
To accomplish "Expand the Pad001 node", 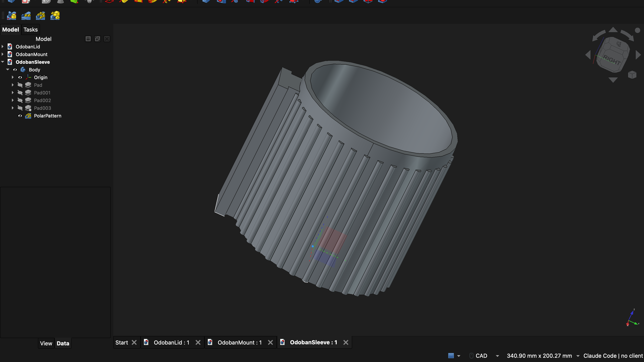I will tap(13, 93).
